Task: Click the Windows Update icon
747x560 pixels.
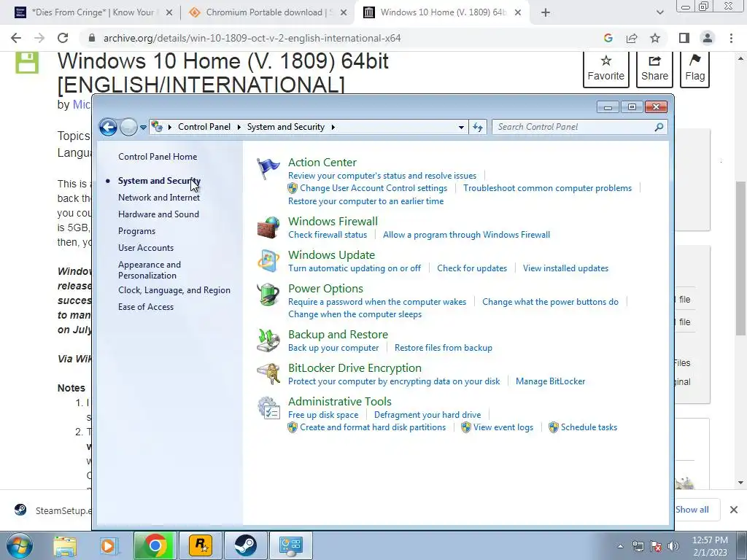Action: 268,261
